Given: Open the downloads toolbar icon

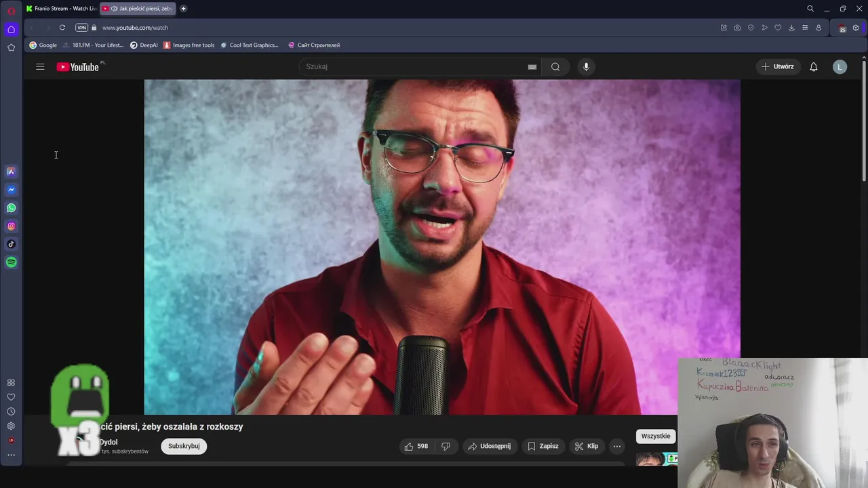Looking at the screenshot, I should click(791, 28).
